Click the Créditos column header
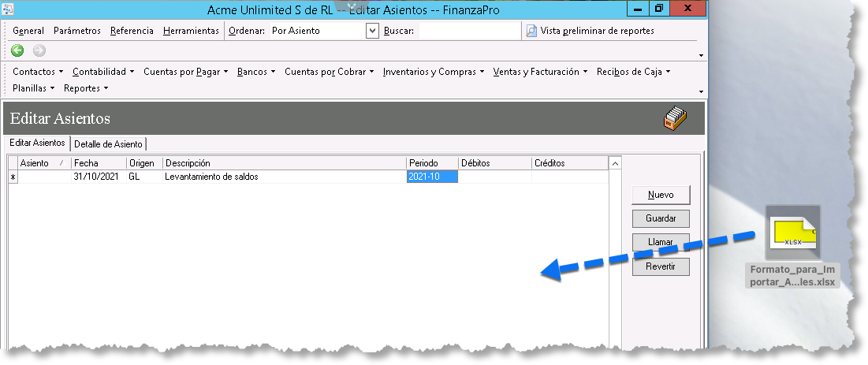The height and width of the screenshot is (365, 868). pyautogui.click(x=570, y=163)
